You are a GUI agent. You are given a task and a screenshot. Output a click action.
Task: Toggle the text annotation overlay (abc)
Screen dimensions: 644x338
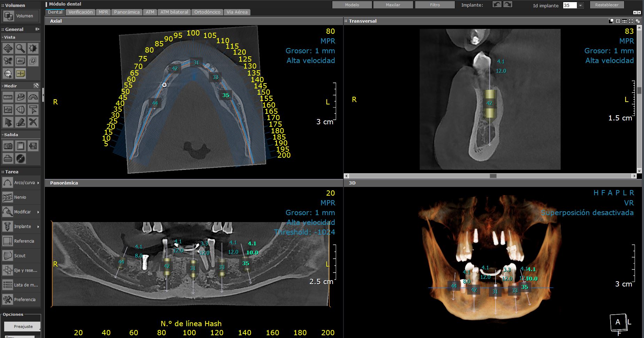[x=21, y=61]
